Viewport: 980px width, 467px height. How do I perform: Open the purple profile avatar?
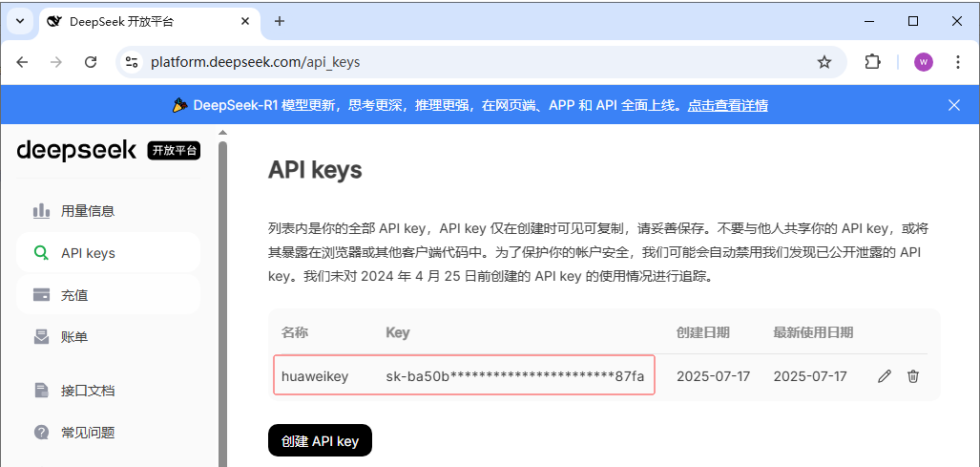tap(923, 62)
